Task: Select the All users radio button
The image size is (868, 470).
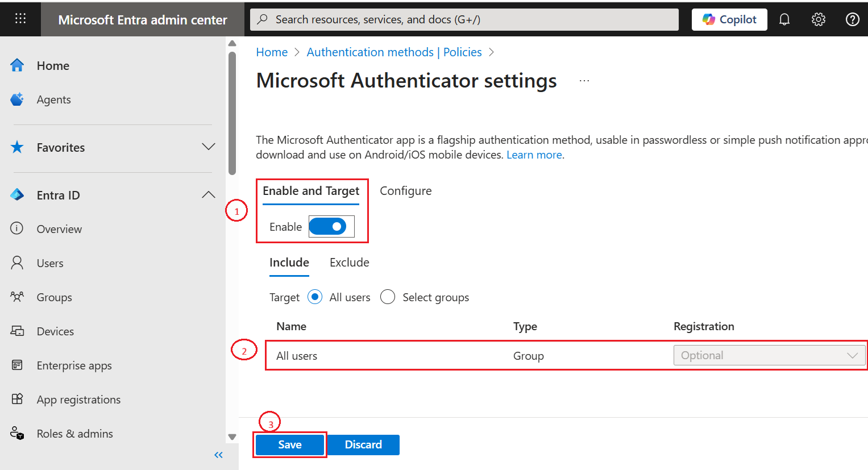Action: 315,297
